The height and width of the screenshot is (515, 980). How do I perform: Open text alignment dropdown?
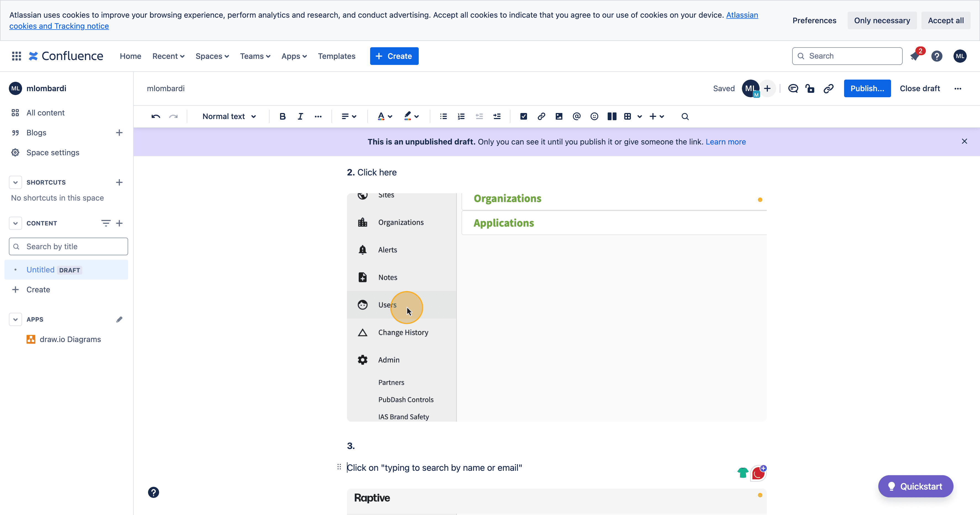point(349,117)
